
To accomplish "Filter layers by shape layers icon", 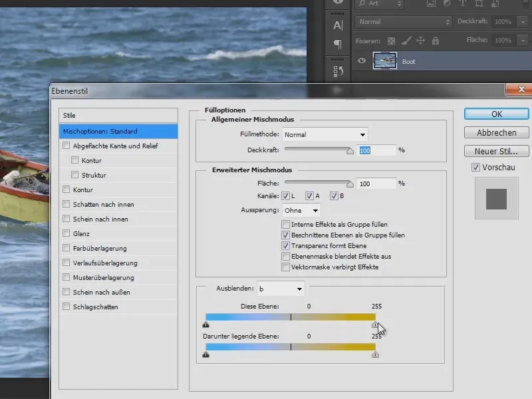I will 479,3.
